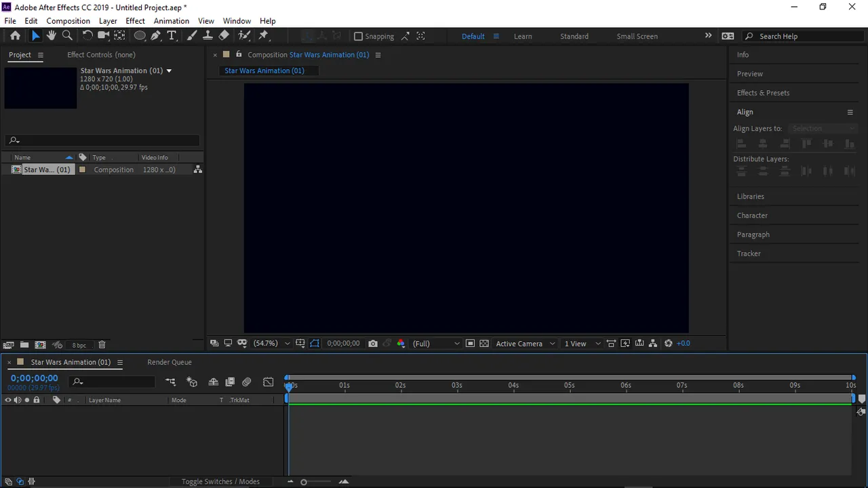Viewport: 868px width, 488px height.
Task: Select the Ellipse shape tool
Action: coord(140,36)
